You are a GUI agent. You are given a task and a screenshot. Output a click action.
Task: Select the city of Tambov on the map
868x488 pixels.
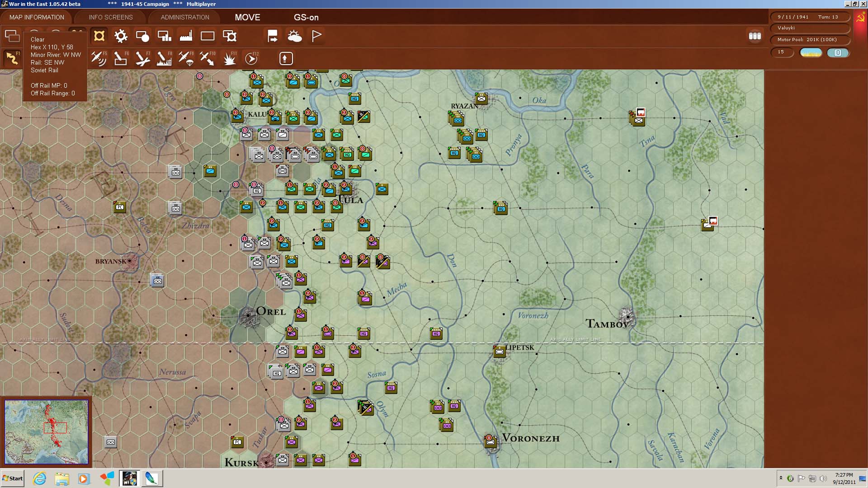click(627, 316)
